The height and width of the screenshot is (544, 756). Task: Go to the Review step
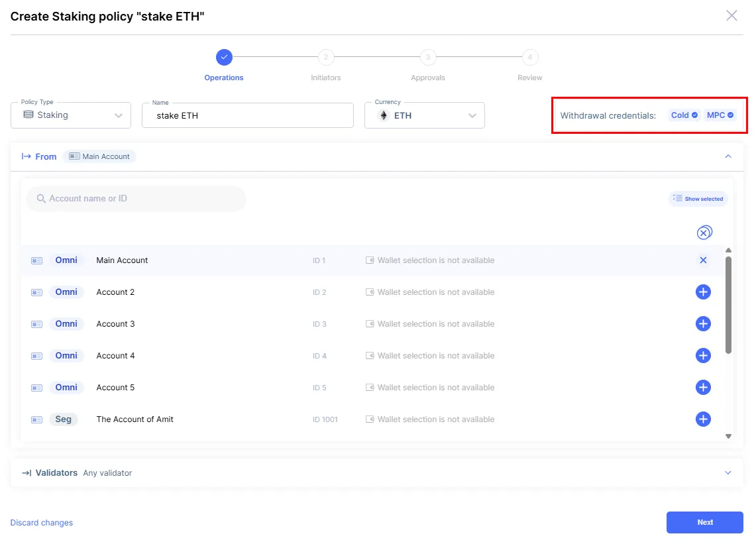[530, 57]
